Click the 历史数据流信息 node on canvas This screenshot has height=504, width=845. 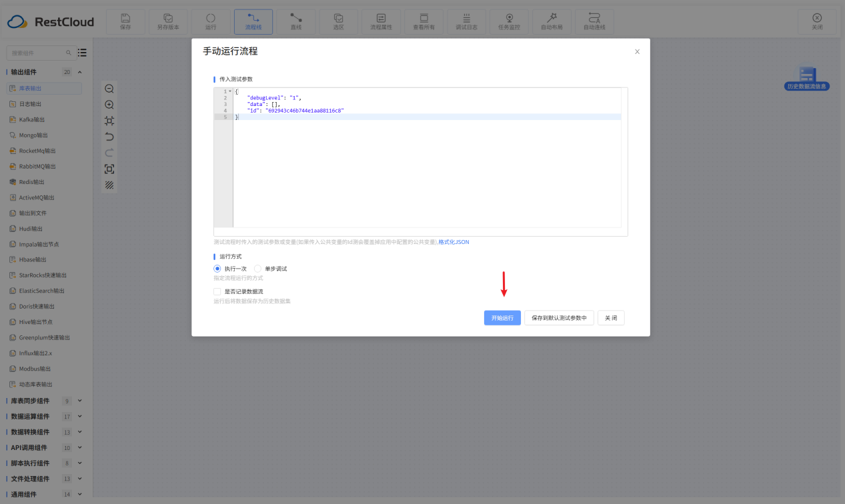(807, 79)
